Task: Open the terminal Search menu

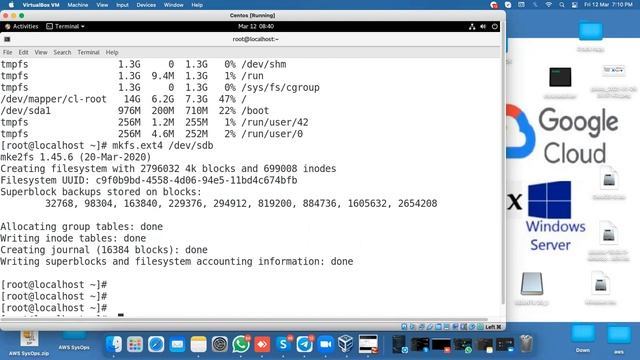Action: pyautogui.click(x=62, y=52)
